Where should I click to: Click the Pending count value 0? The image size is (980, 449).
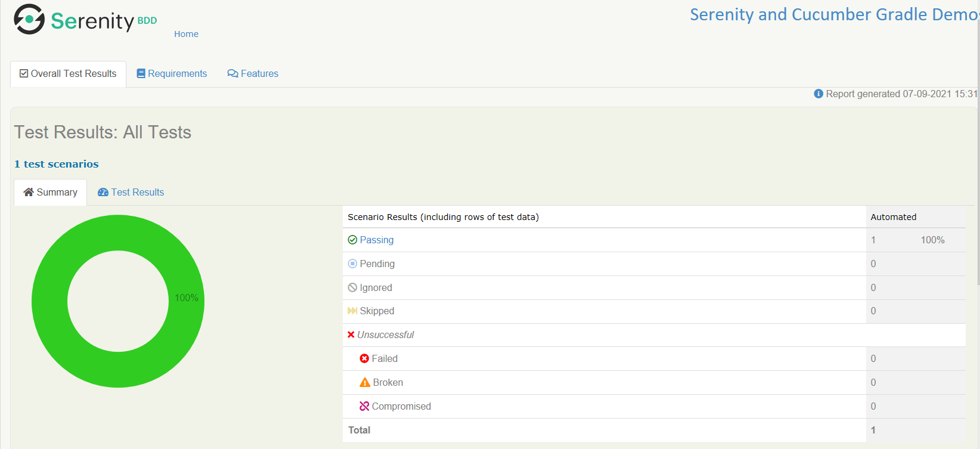click(x=873, y=264)
